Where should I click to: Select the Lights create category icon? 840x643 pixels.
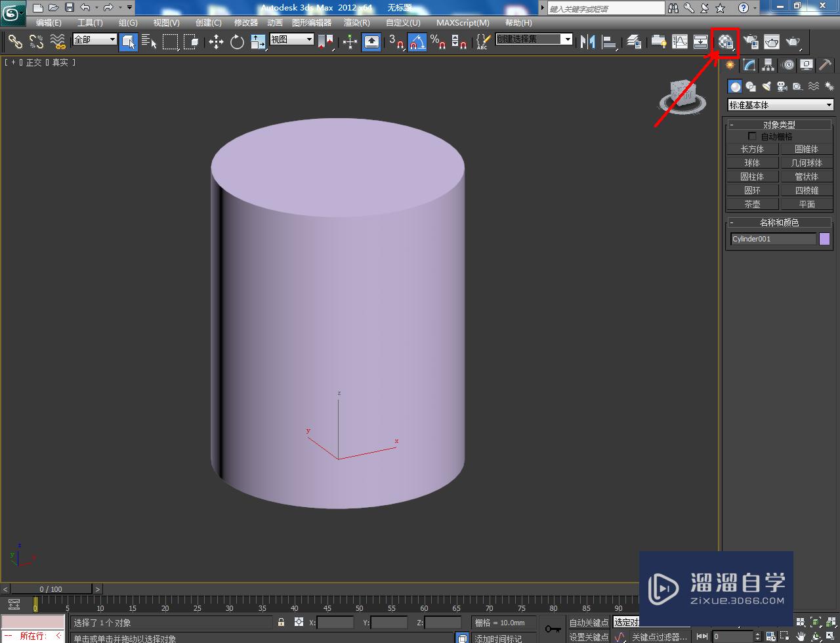click(766, 87)
